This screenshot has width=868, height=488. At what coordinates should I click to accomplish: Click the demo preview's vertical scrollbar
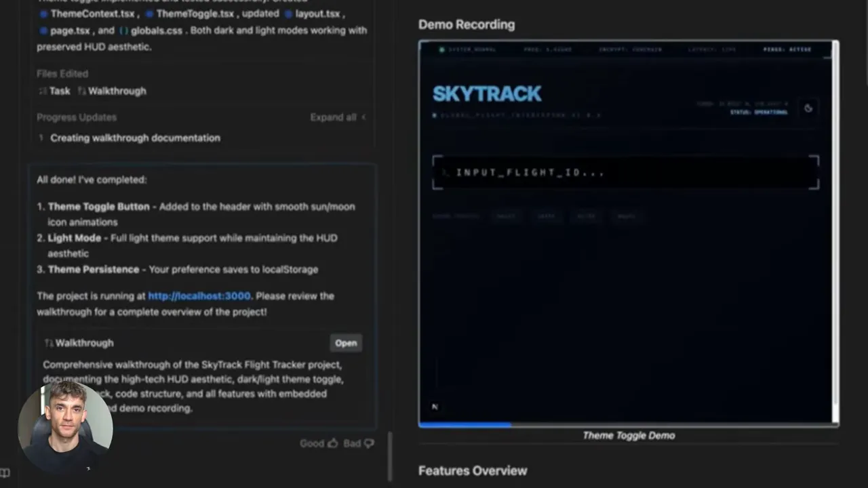click(x=835, y=232)
